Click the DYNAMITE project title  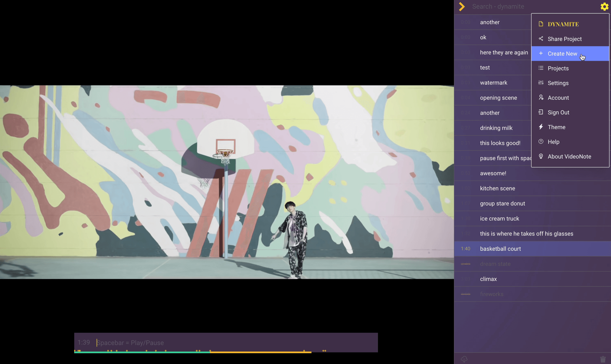pyautogui.click(x=563, y=24)
